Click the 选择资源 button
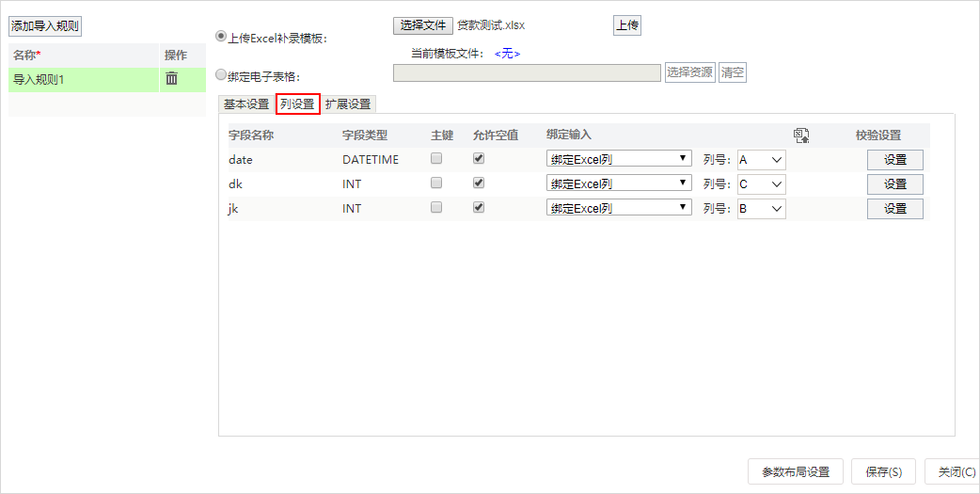980x494 pixels. tap(690, 72)
